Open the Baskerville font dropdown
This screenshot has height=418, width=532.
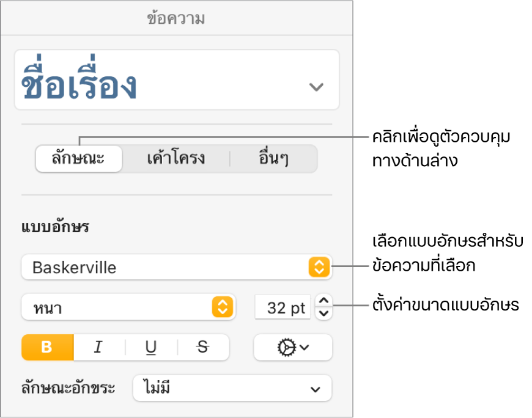coord(177,267)
